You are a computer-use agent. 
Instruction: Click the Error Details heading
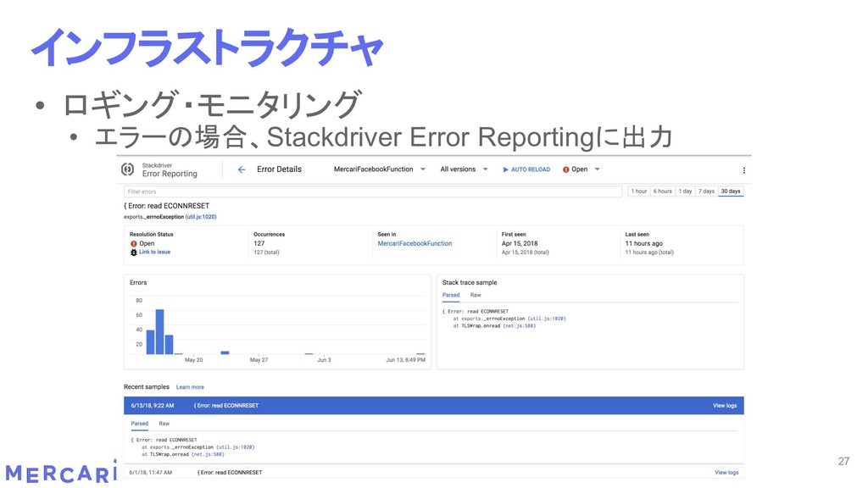coord(279,169)
